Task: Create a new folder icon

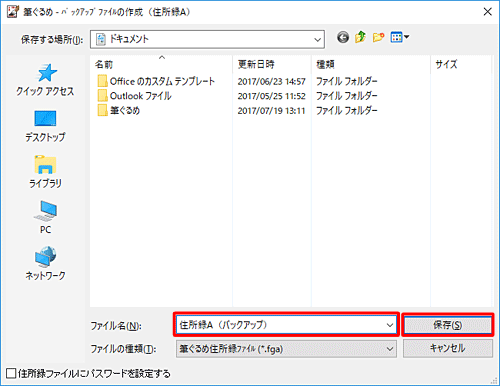Action: [x=378, y=37]
